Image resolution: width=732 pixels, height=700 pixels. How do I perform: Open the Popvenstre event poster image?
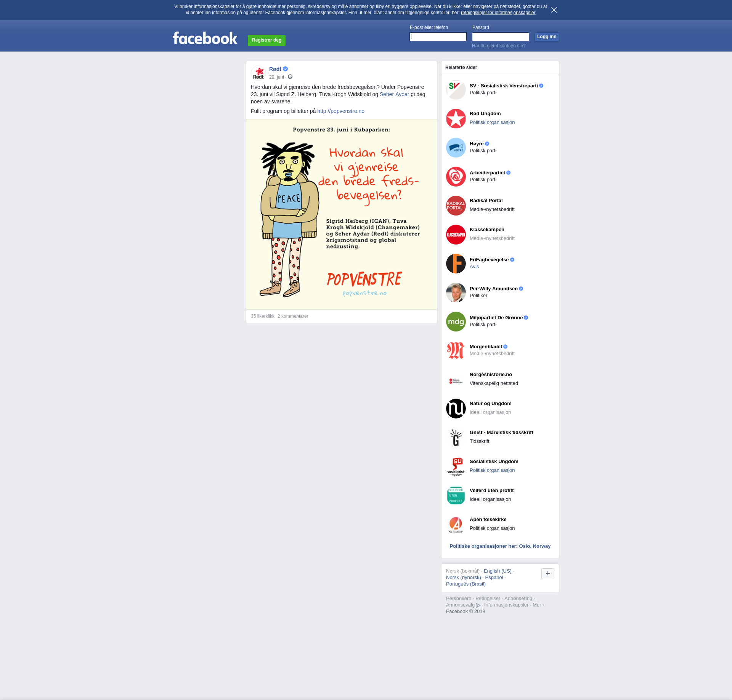(x=342, y=214)
